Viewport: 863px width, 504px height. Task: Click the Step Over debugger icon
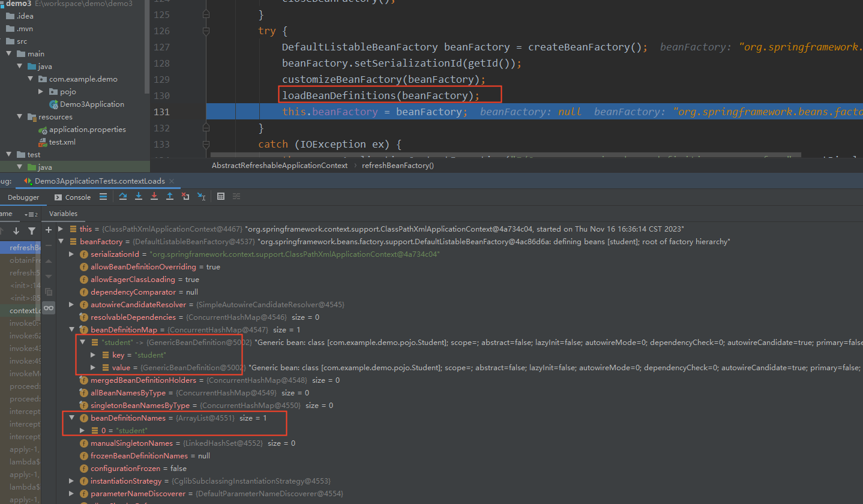click(123, 196)
